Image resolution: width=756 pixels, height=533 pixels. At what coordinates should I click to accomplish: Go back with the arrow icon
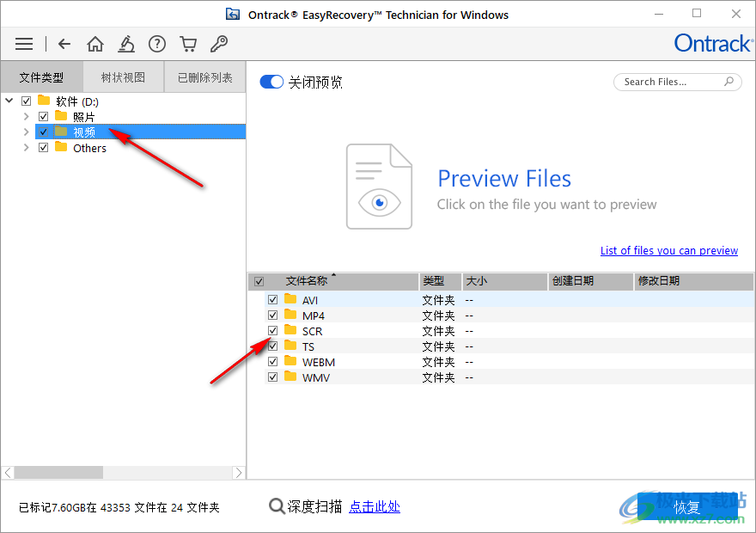(64, 44)
